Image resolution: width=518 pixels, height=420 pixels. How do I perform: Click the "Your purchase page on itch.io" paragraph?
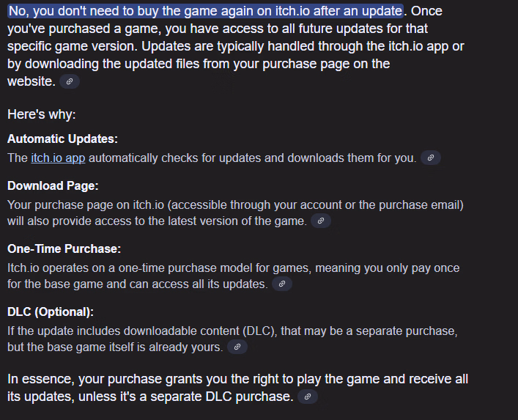[234, 205]
